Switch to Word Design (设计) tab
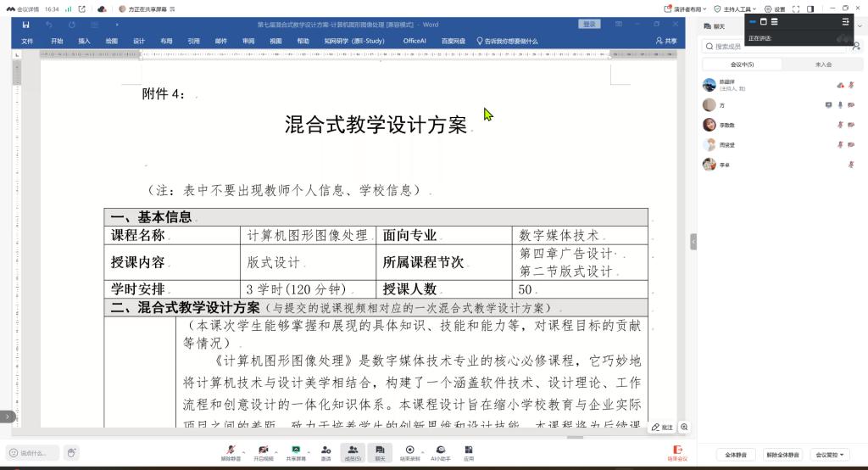Image resolution: width=868 pixels, height=470 pixels. [x=139, y=41]
